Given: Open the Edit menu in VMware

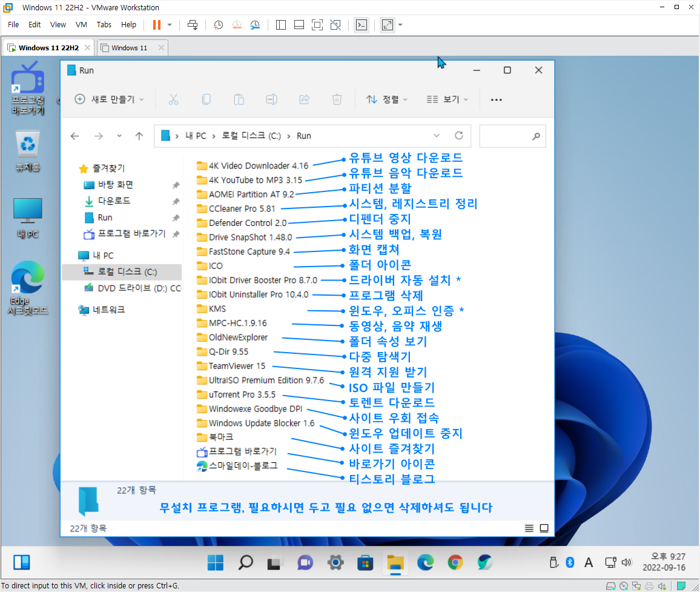Looking at the screenshot, I should pyautogui.click(x=35, y=25).
